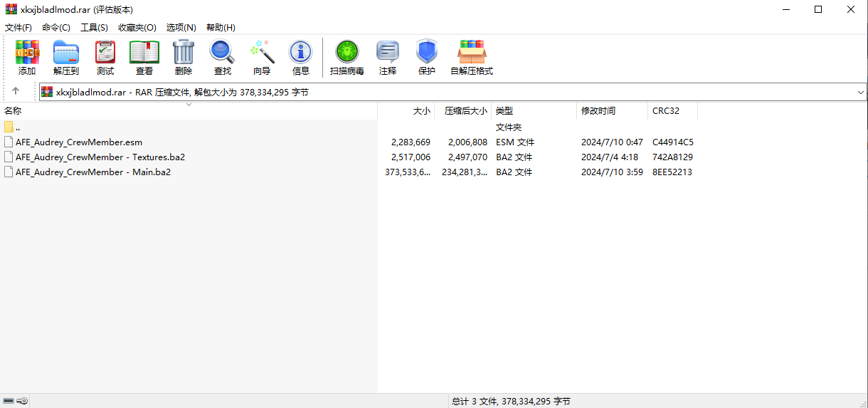Viewport: 868px width, 408px height.
Task: Expand the address bar path dropdown
Action: (861, 92)
